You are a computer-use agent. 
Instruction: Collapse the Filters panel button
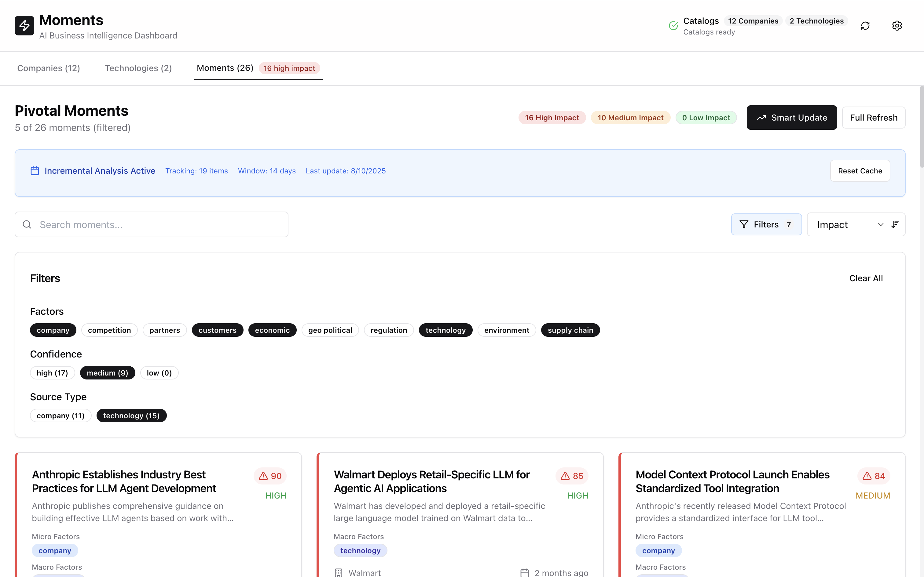pyautogui.click(x=766, y=224)
